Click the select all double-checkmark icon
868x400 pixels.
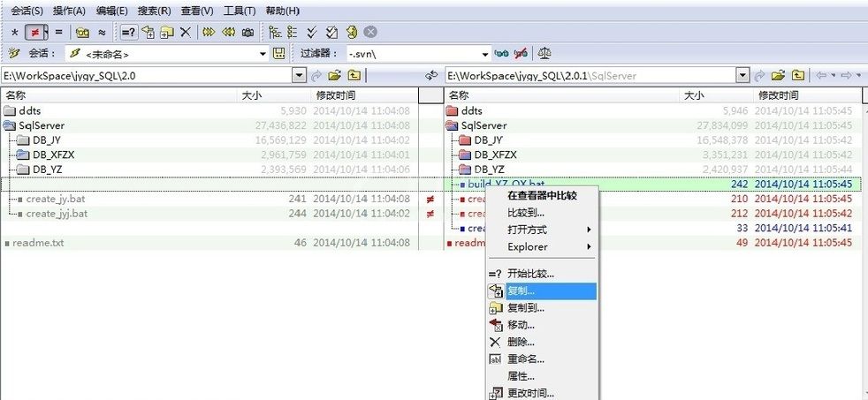[312, 32]
